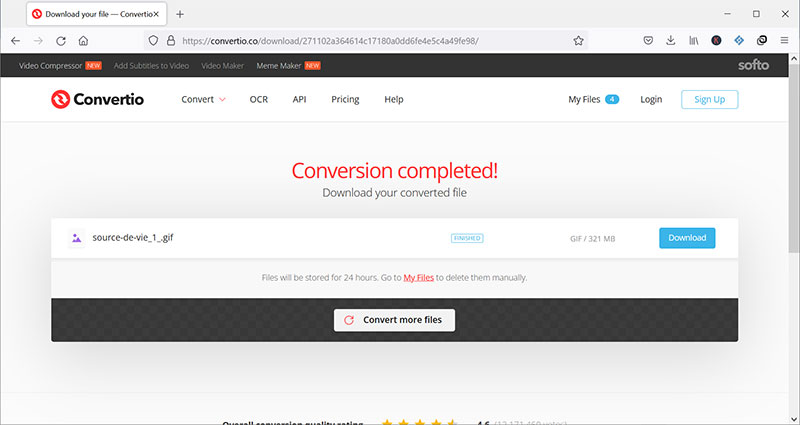Image resolution: width=800 pixels, height=425 pixels.
Task: Download the converted GIF file
Action: click(x=687, y=238)
